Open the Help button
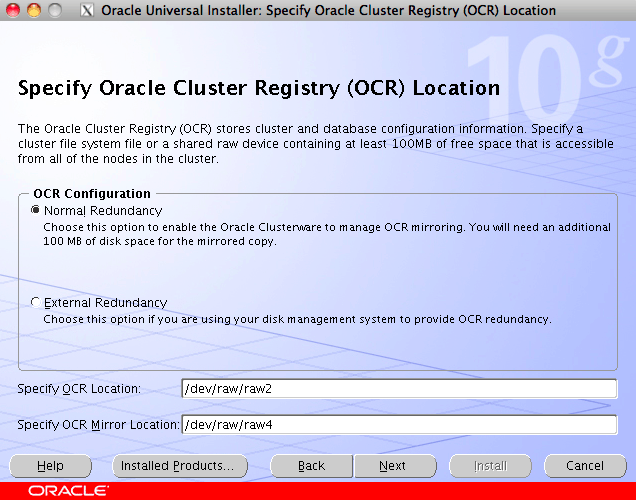This screenshot has width=636, height=500. [50, 466]
